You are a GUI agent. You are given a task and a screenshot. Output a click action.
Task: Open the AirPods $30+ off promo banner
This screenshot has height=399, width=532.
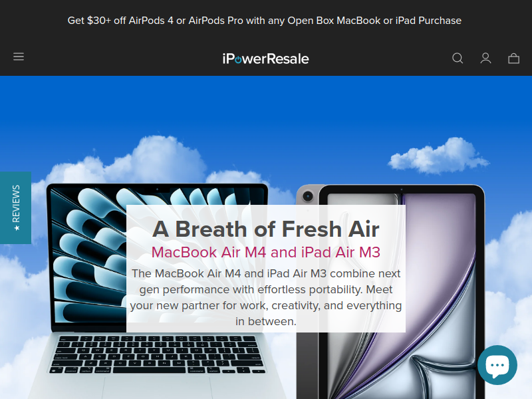click(264, 21)
